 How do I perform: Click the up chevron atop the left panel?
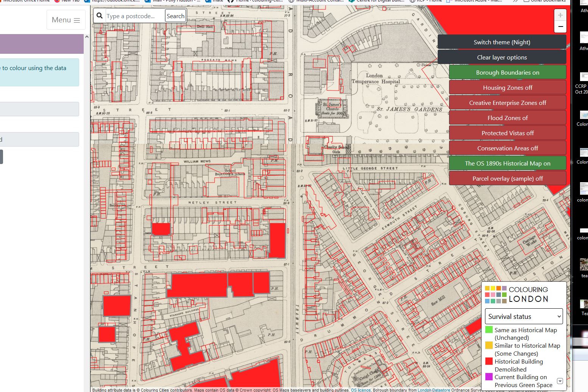coord(87,37)
